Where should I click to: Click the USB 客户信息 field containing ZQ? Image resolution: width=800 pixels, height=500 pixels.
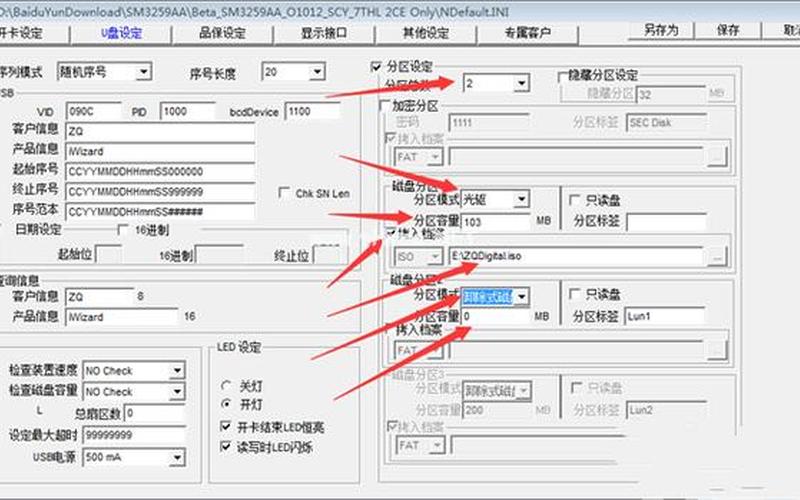[160, 132]
